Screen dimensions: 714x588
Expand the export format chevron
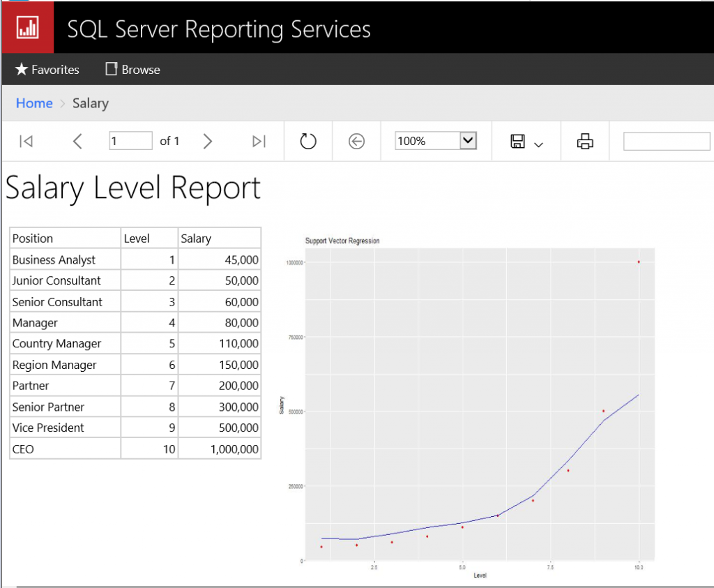539,145
